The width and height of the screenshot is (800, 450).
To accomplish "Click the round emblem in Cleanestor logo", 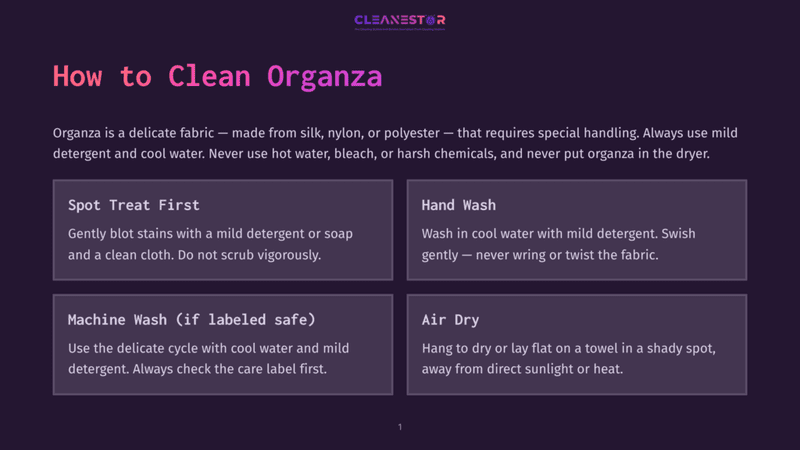I will point(430,20).
